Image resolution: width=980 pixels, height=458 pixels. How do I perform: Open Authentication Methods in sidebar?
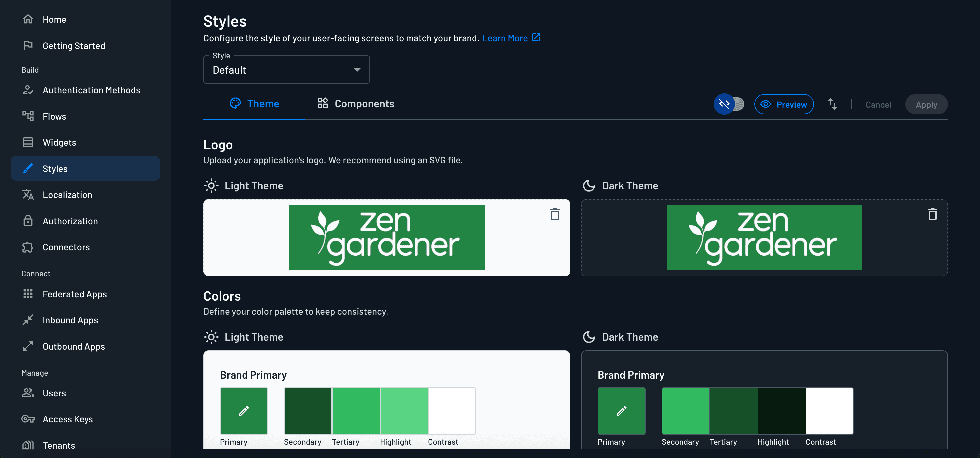click(x=91, y=90)
